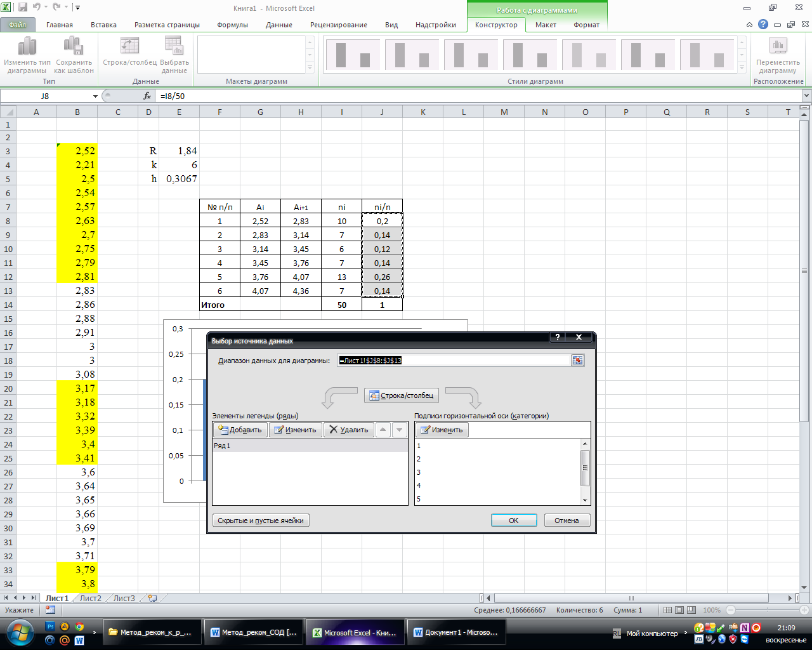The image size is (812, 650).
Task: Select first chart style thumbnail
Action: (353, 55)
